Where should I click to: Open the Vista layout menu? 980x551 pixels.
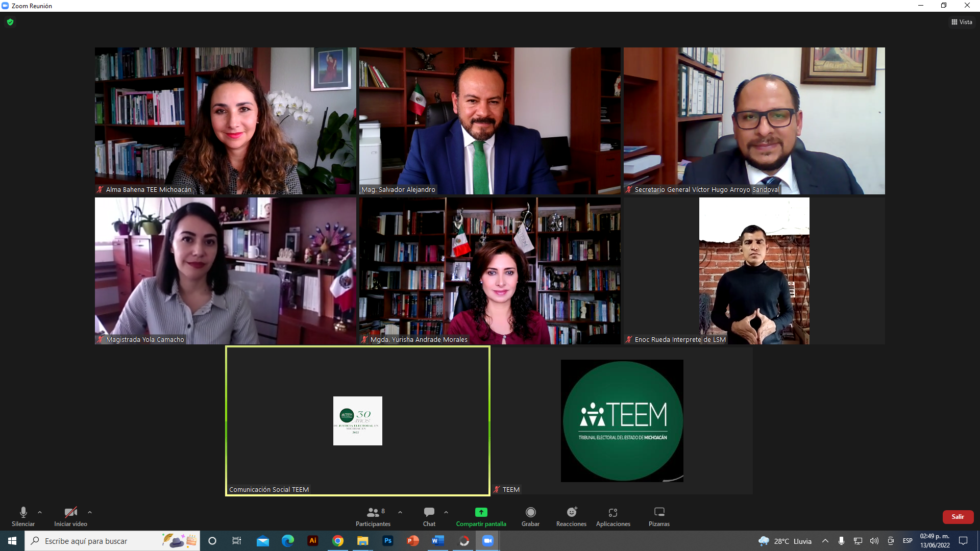point(962,22)
